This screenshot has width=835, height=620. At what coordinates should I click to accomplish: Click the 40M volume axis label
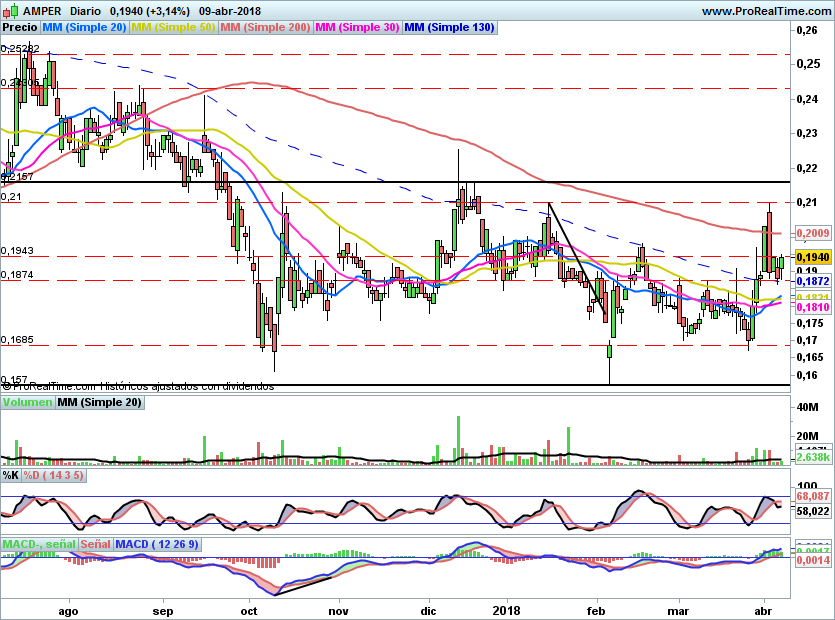click(x=807, y=407)
